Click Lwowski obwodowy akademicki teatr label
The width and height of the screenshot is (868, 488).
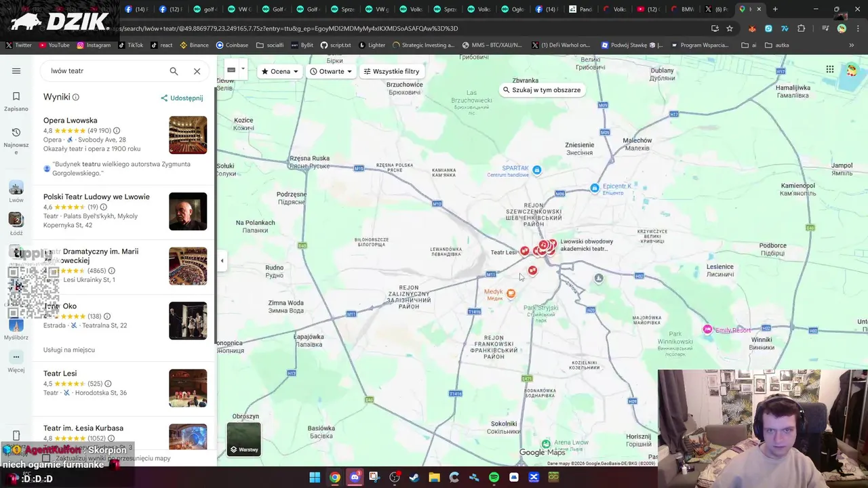(587, 245)
